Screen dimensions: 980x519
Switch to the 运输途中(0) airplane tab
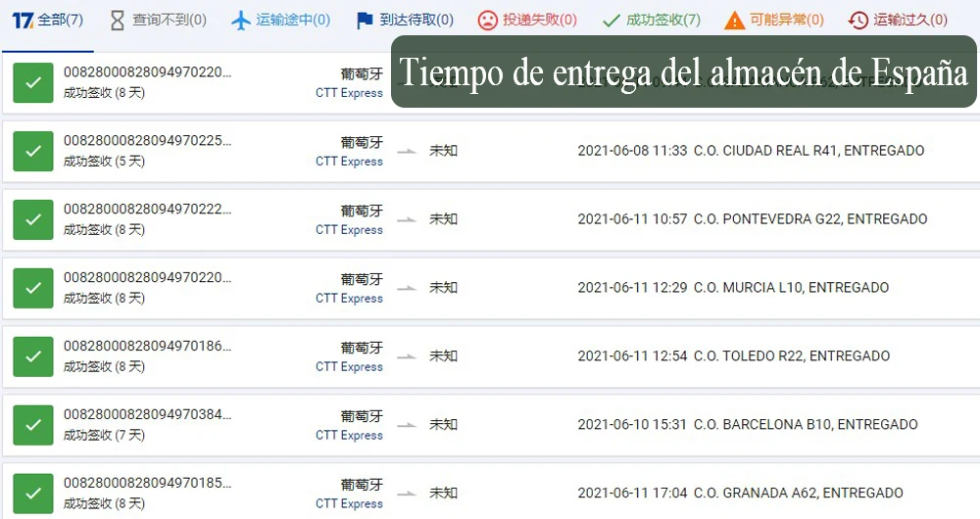click(280, 20)
